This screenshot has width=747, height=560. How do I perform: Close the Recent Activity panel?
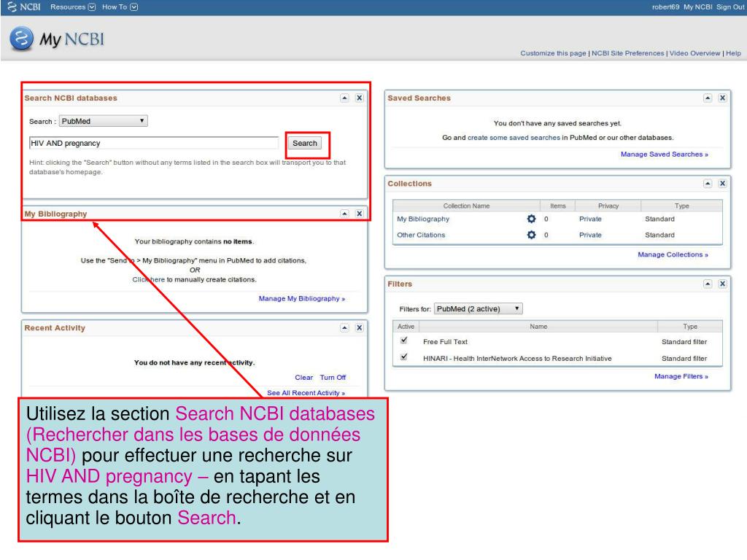pyautogui.click(x=359, y=327)
